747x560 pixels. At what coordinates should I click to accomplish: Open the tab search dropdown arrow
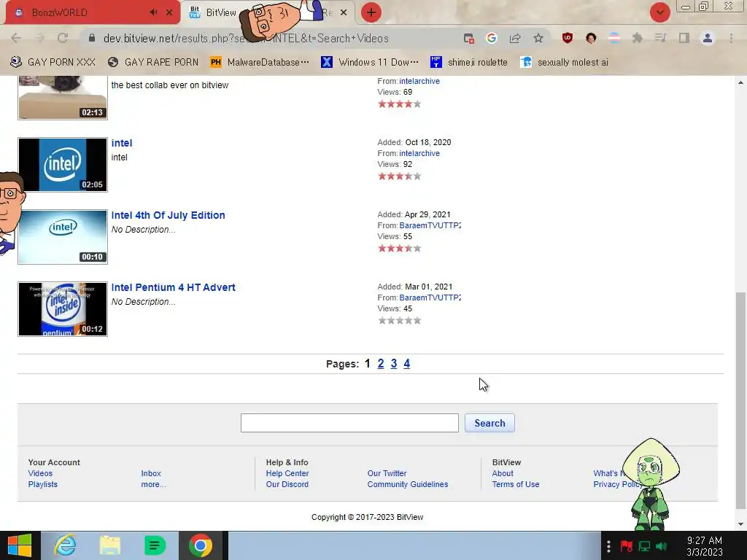659,12
